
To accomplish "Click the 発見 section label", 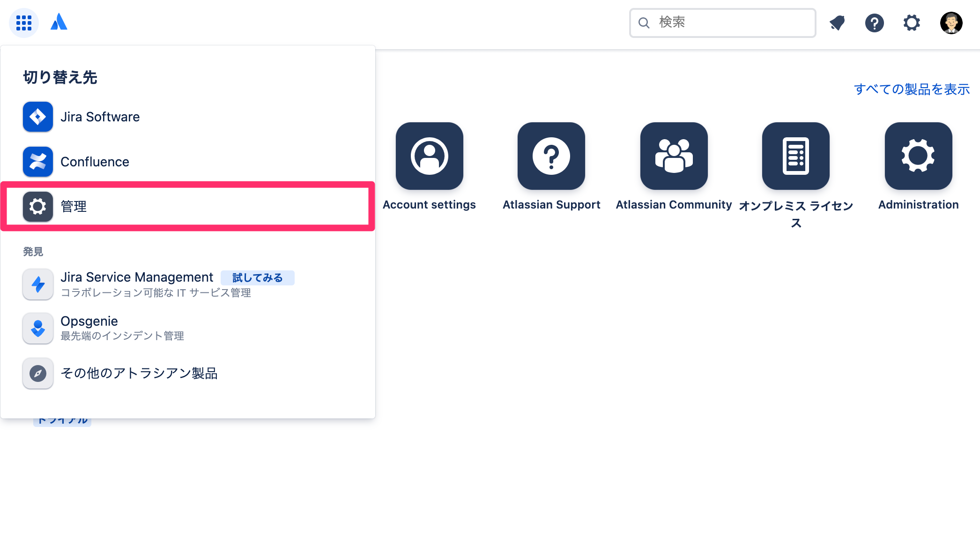I will point(33,252).
